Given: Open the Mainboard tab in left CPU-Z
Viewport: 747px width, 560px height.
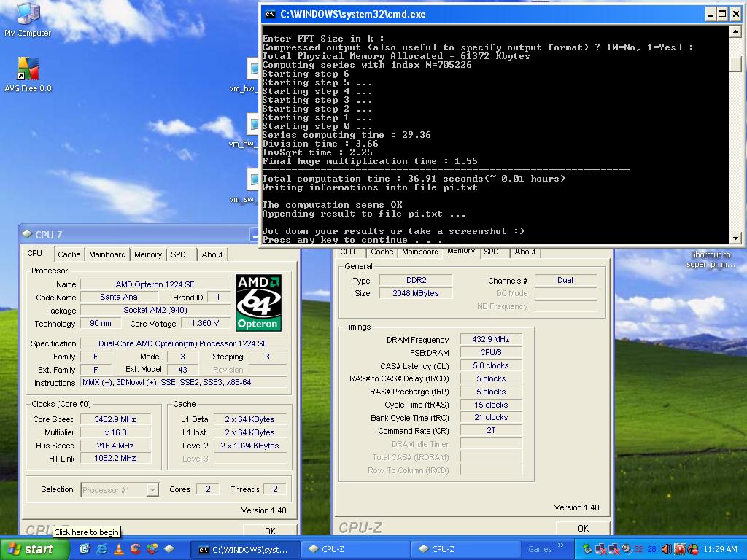Looking at the screenshot, I should pos(107,254).
